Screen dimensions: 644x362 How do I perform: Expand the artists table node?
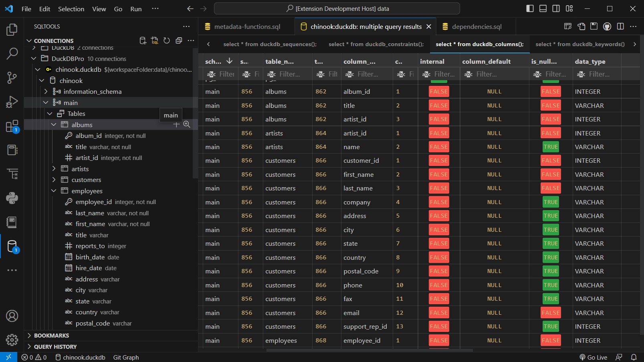coord(54,169)
